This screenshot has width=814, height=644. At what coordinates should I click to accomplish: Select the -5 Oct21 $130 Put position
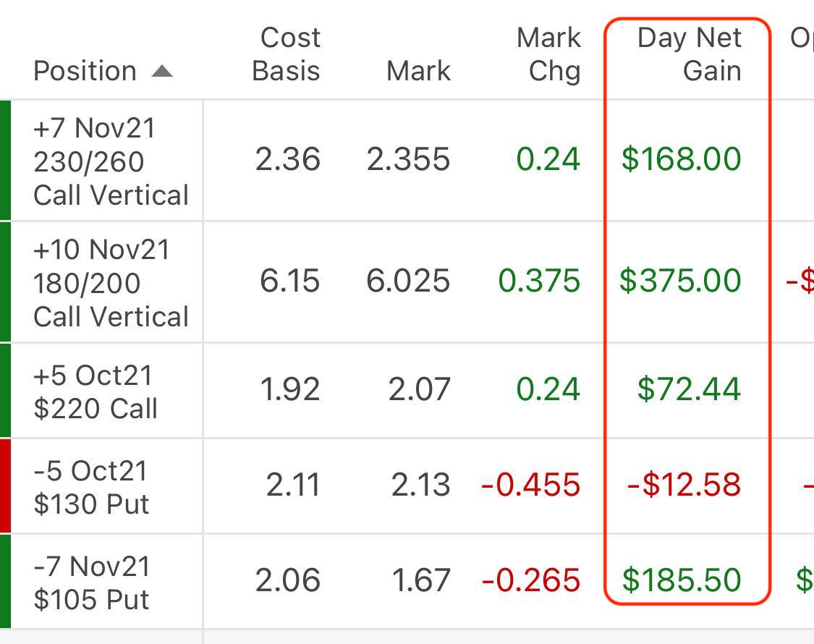click(x=91, y=487)
